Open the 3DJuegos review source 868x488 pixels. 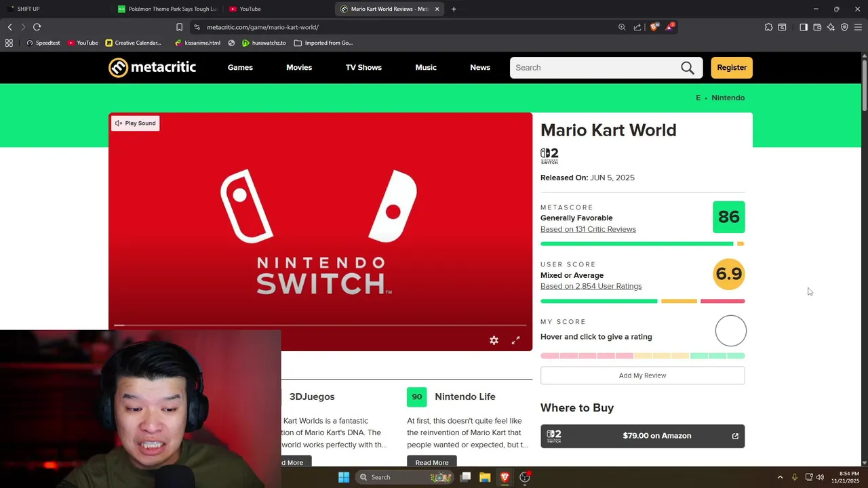pos(312,396)
